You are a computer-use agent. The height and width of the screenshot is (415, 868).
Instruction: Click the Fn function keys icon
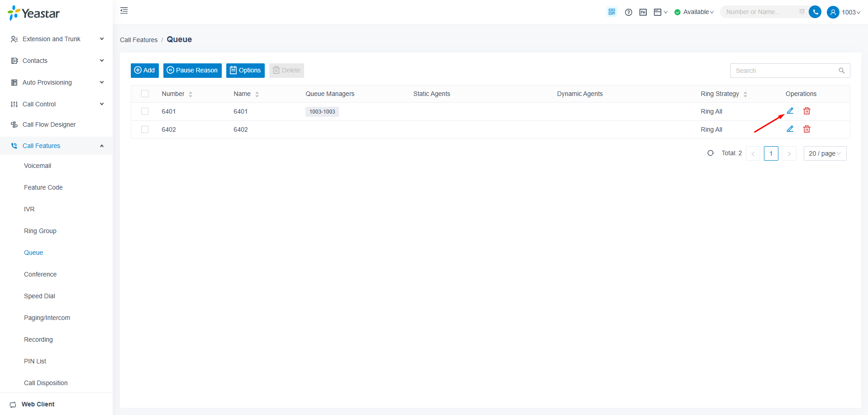(x=643, y=12)
